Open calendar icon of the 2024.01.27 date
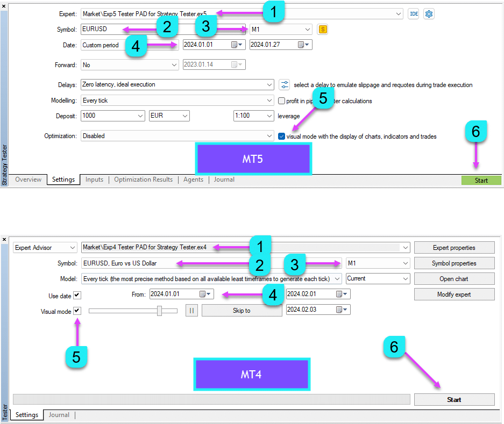The width and height of the screenshot is (504, 424). [x=302, y=45]
